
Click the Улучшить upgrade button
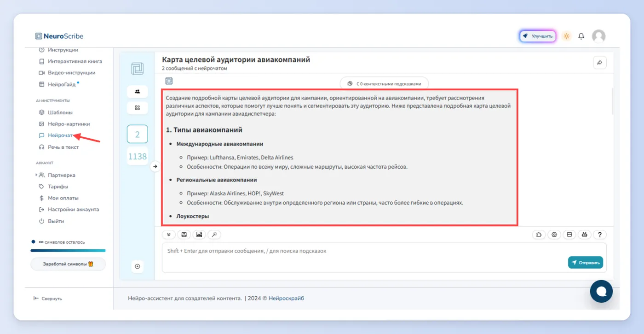[538, 36]
